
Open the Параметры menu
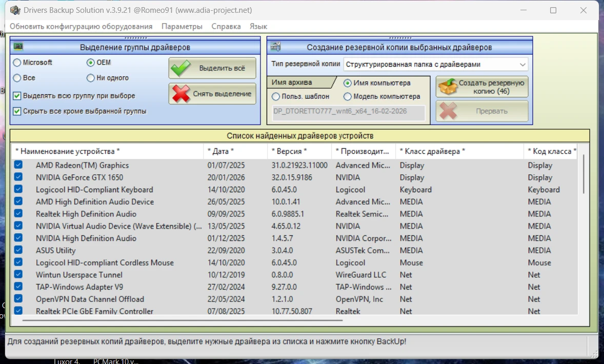[x=182, y=26]
